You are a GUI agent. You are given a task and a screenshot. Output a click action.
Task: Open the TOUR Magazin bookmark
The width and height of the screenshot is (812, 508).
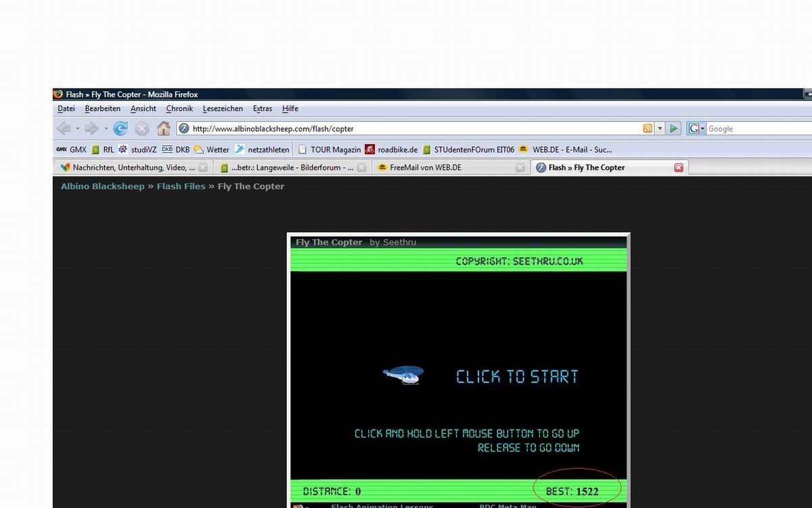329,150
